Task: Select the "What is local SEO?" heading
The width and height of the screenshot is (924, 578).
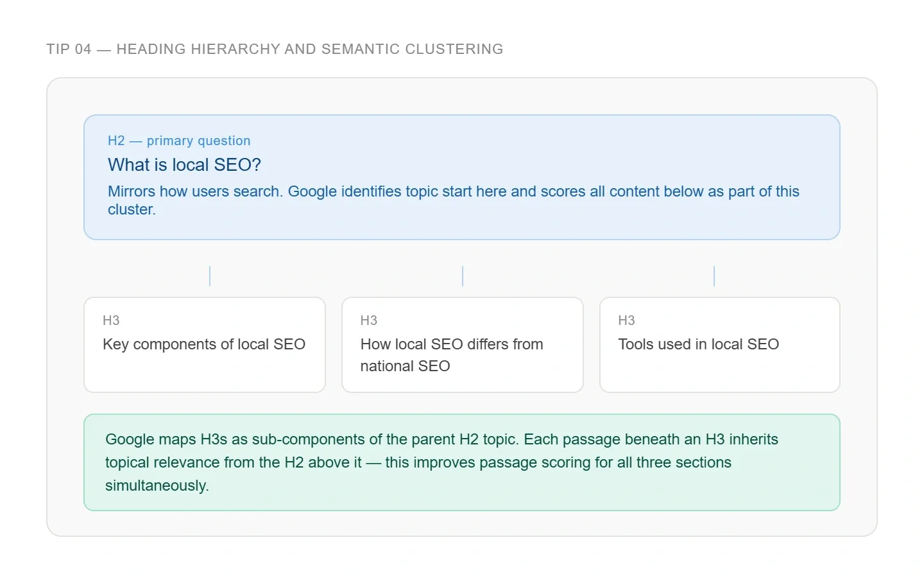Action: pos(184,165)
